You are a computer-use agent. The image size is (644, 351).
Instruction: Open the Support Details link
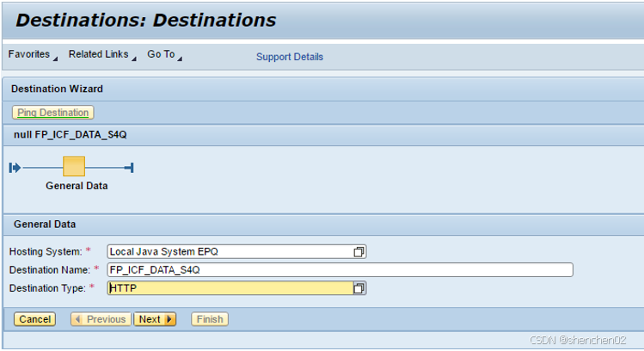pos(290,58)
